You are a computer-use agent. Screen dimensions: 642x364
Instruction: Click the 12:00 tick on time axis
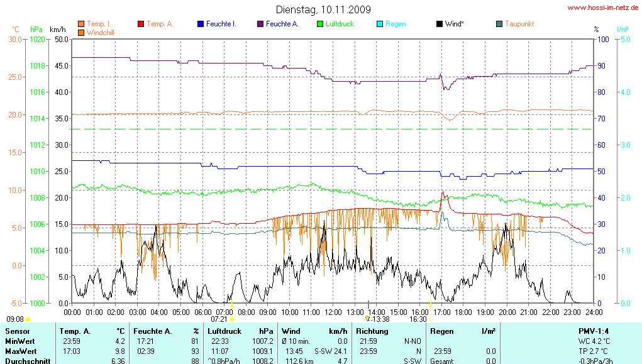(333, 311)
